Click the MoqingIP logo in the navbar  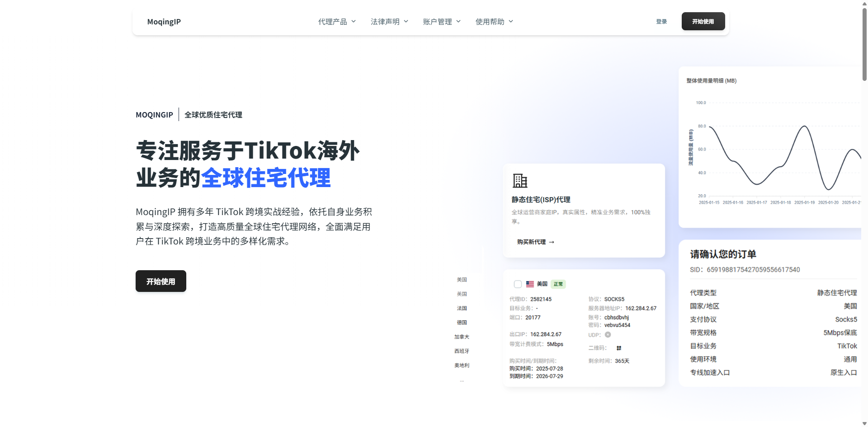point(164,21)
